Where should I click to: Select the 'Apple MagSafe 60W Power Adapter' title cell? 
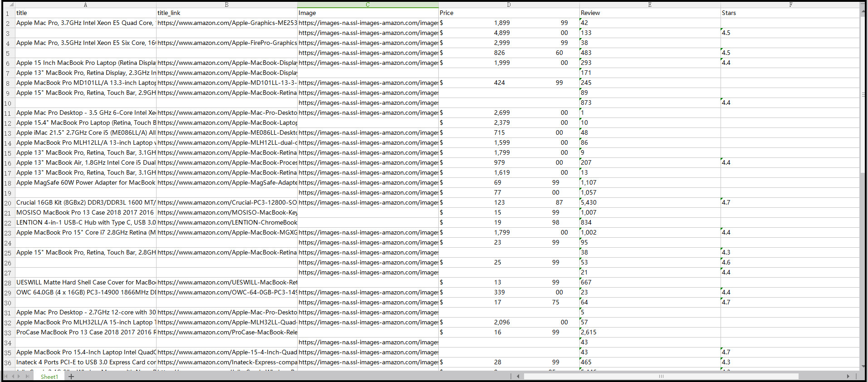pos(85,183)
